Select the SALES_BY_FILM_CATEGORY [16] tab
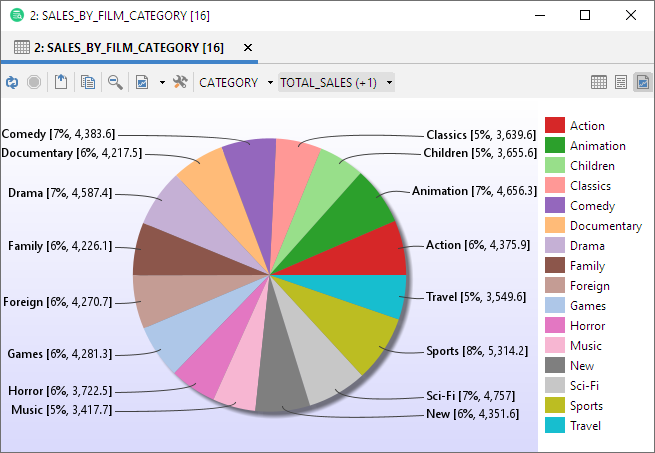Image resolution: width=655 pixels, height=453 pixels. (120, 47)
